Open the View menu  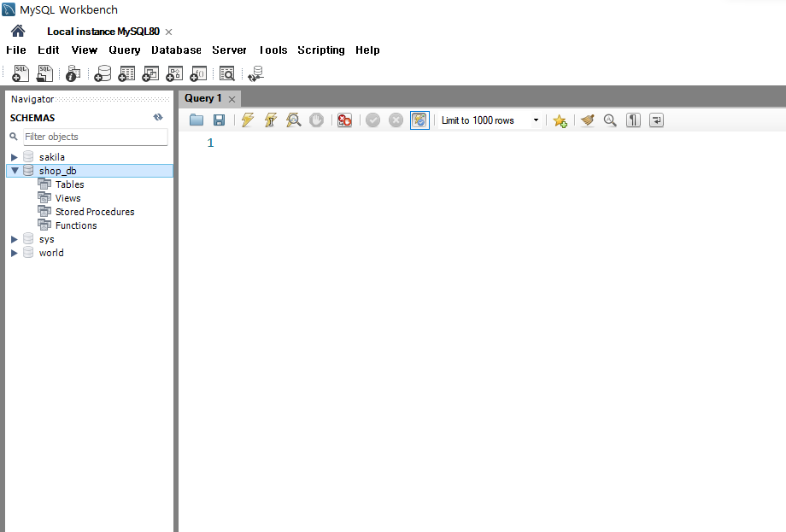click(x=85, y=50)
